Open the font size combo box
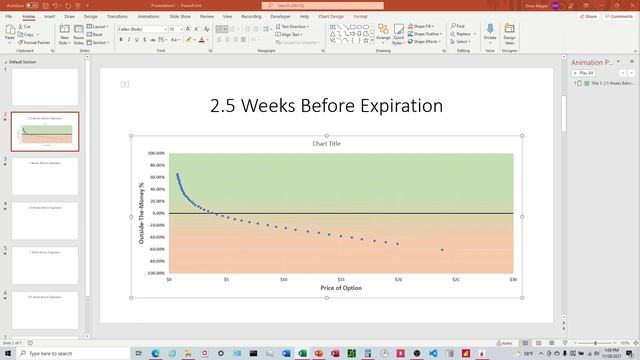This screenshot has height=360, width=640. 176,29
